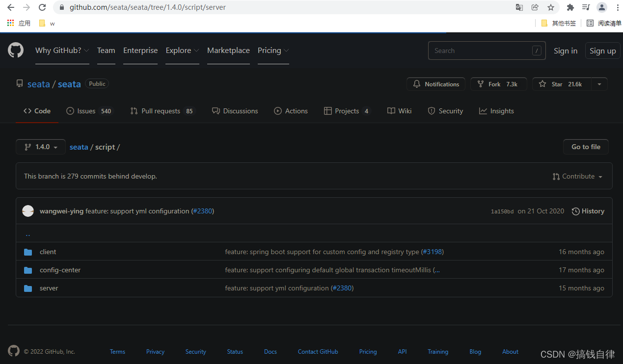Click the translate page icon in address bar
Image resolution: width=623 pixels, height=364 pixels.
coord(519,7)
